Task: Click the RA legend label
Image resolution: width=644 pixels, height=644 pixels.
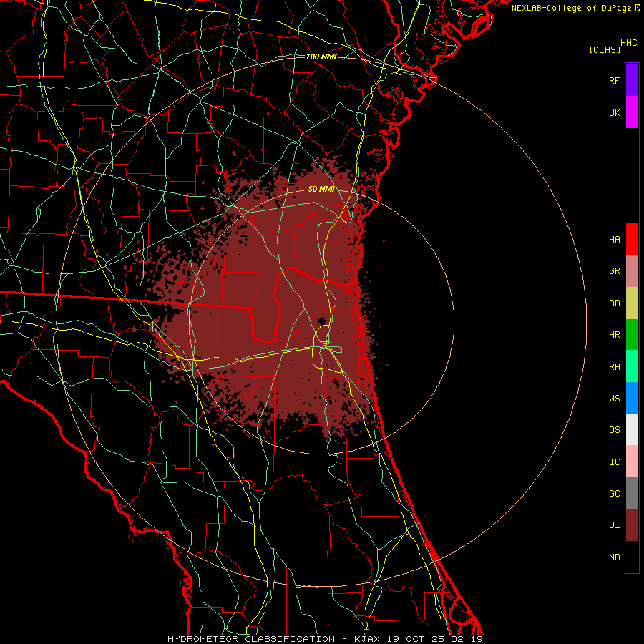Action: 614,367
